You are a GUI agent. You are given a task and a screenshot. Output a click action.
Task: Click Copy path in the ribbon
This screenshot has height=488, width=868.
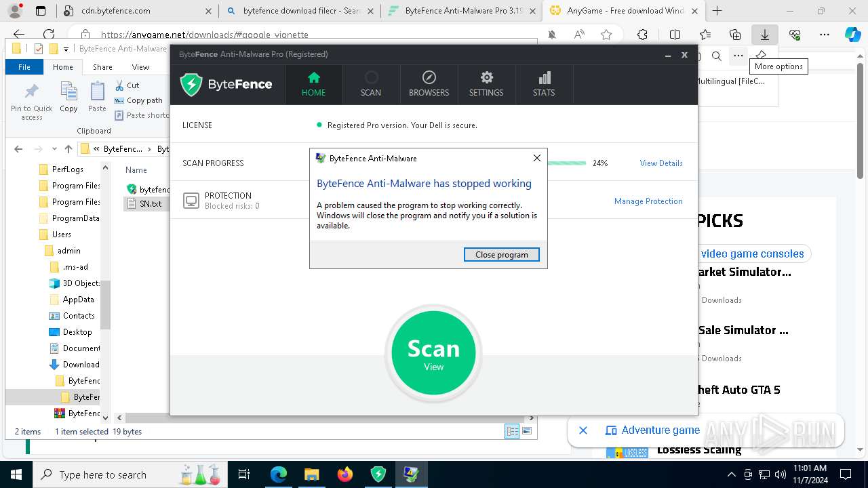(x=138, y=100)
